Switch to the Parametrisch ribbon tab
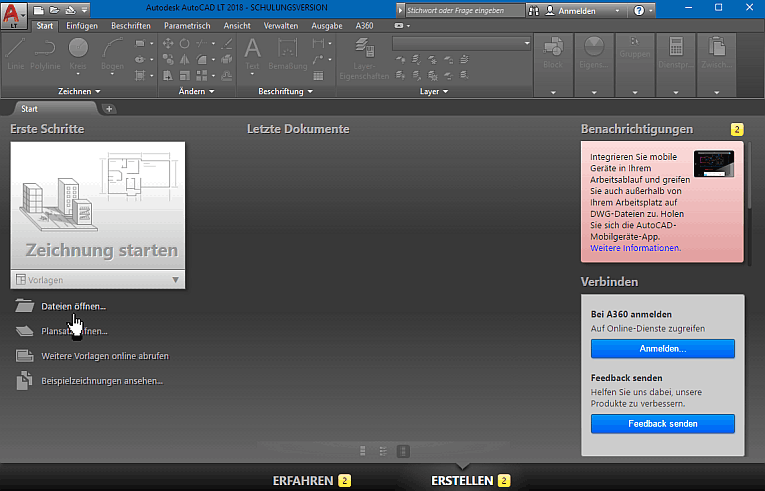The height and width of the screenshot is (491, 765). pos(187,26)
